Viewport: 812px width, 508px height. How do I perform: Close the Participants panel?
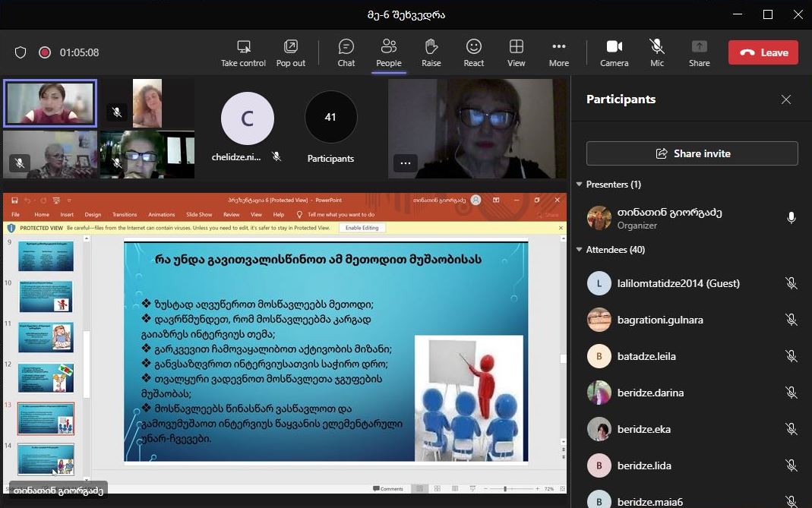point(786,99)
